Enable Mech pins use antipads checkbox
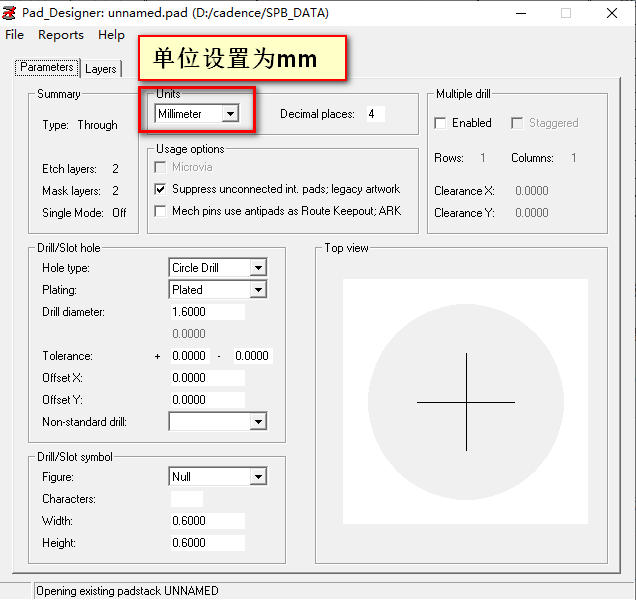 [x=162, y=211]
